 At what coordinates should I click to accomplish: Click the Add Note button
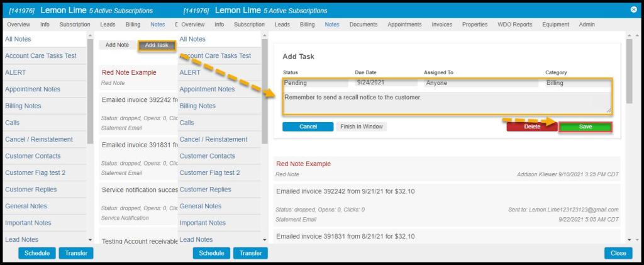(117, 45)
